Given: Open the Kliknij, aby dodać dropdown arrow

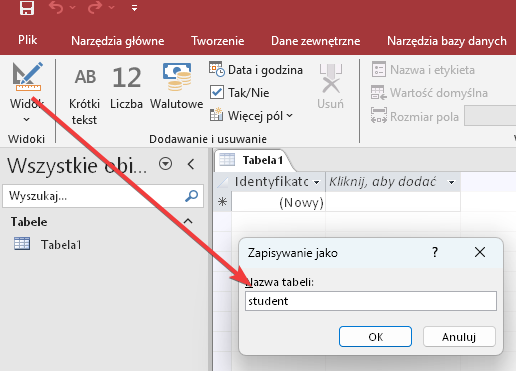Looking at the screenshot, I should [x=452, y=182].
